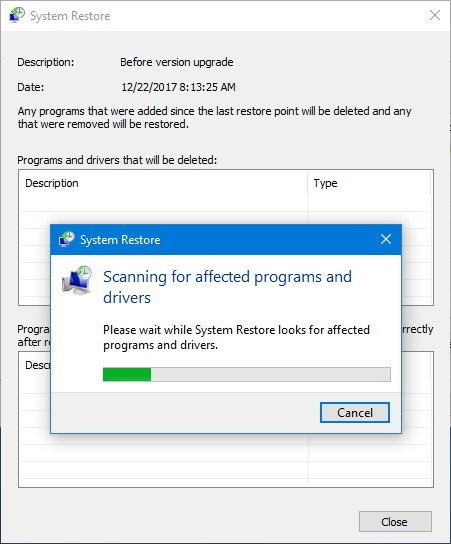
Task: Click the large computer-clock icon beside Scanning heading
Action: click(x=77, y=280)
